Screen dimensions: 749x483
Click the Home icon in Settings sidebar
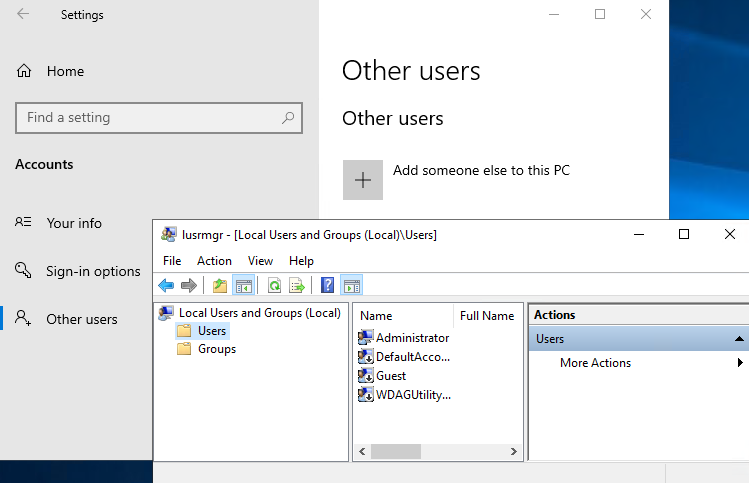tap(24, 71)
